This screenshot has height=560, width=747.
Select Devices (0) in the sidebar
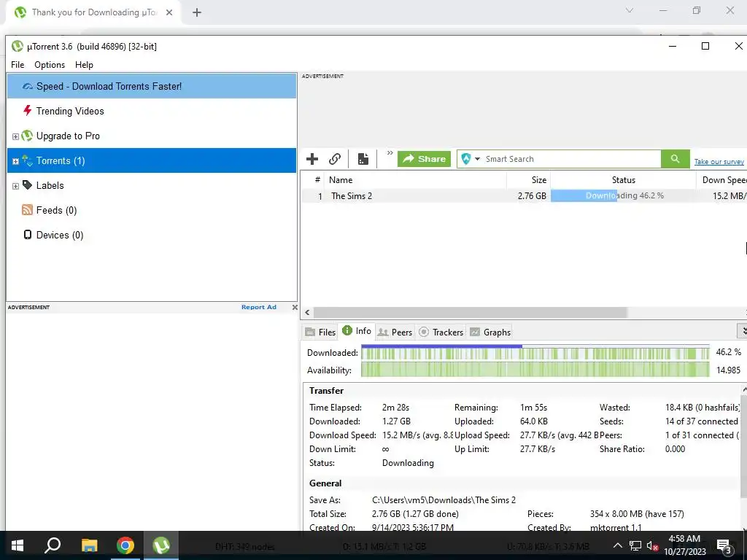click(60, 235)
